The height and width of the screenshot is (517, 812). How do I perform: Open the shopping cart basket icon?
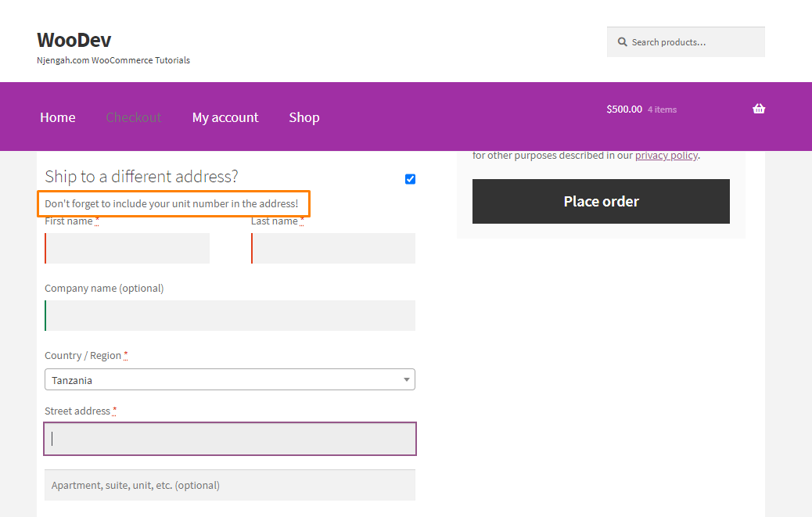coord(759,109)
